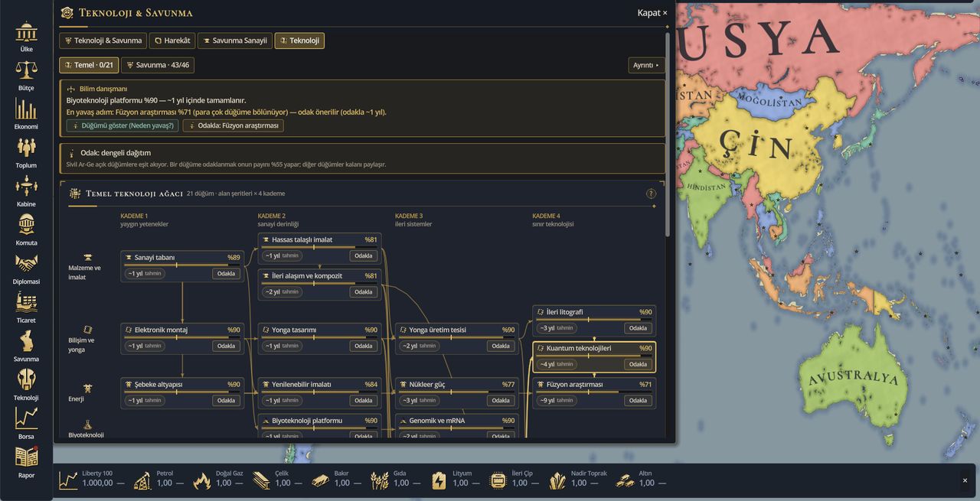The image size is (980, 501).
Task: Switch to the Harekât tab
Action: 171,41
